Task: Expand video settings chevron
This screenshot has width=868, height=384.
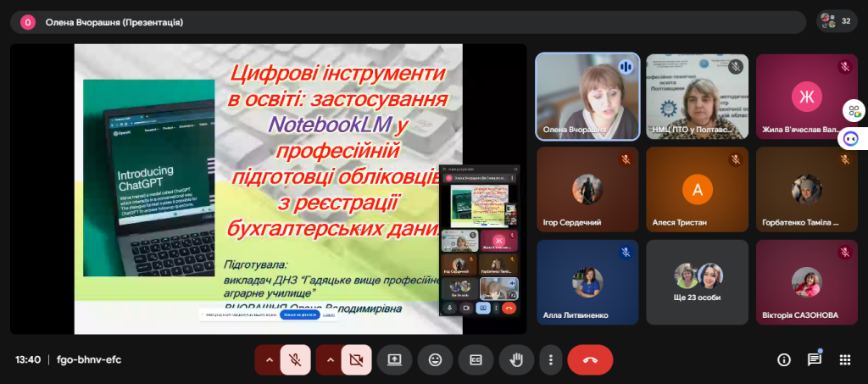Action: [x=331, y=359]
